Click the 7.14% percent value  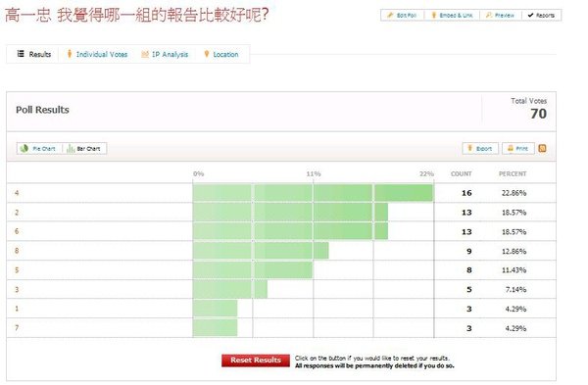click(x=515, y=290)
